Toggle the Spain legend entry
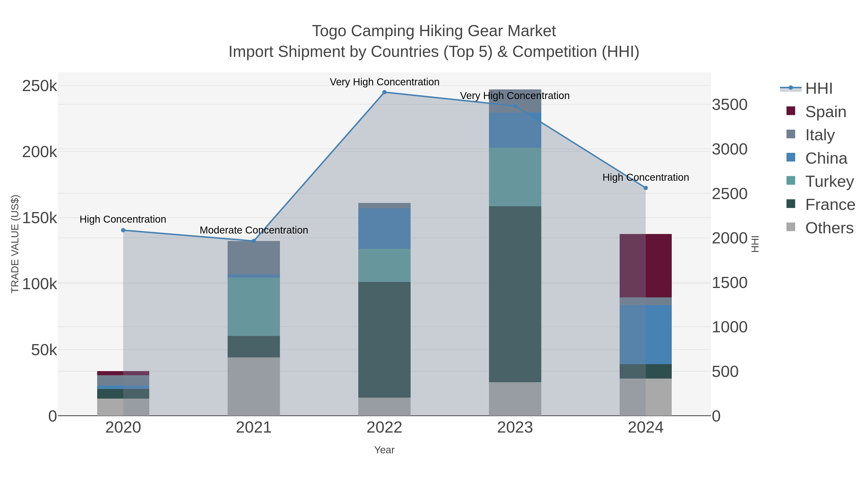This screenshot has width=868, height=488. coord(816,112)
